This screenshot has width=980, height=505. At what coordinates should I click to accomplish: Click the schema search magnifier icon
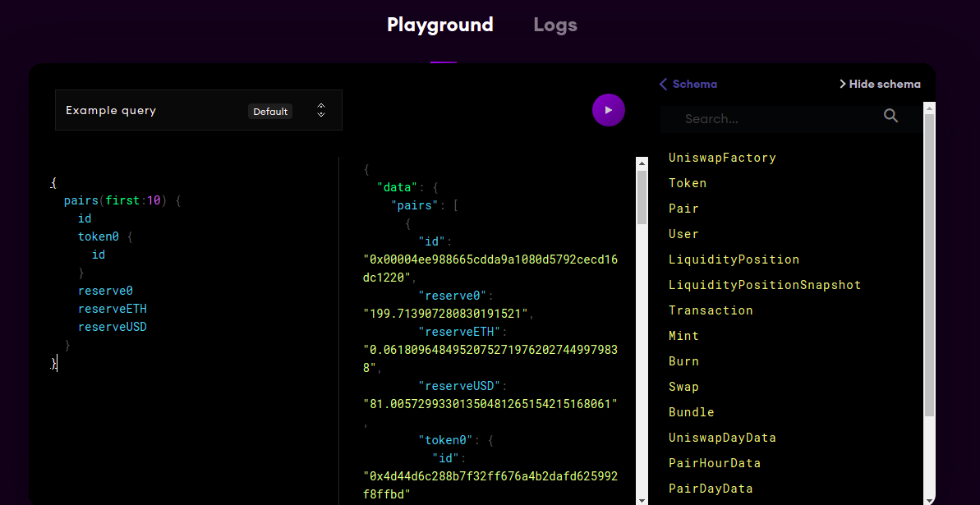(x=890, y=115)
